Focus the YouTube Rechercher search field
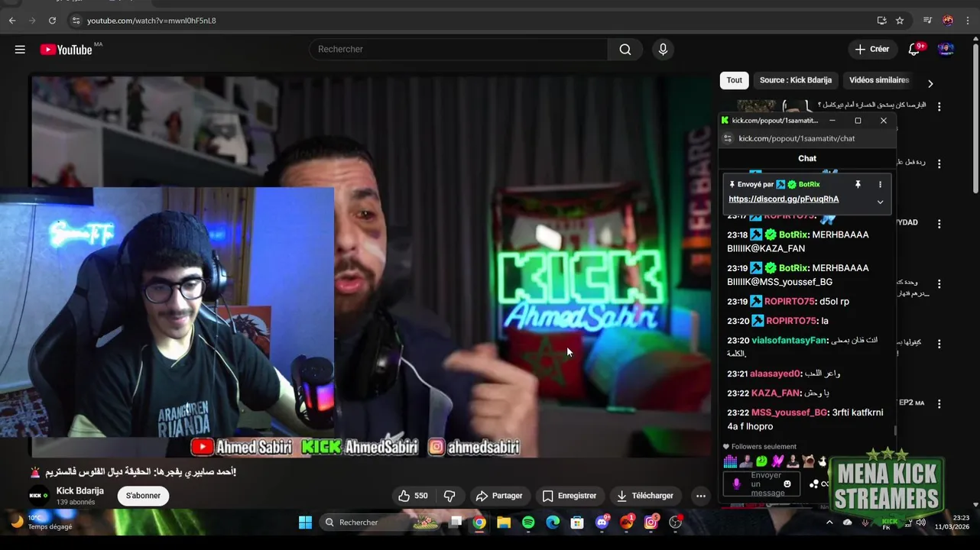Viewport: 980px width, 550px height. [459, 50]
